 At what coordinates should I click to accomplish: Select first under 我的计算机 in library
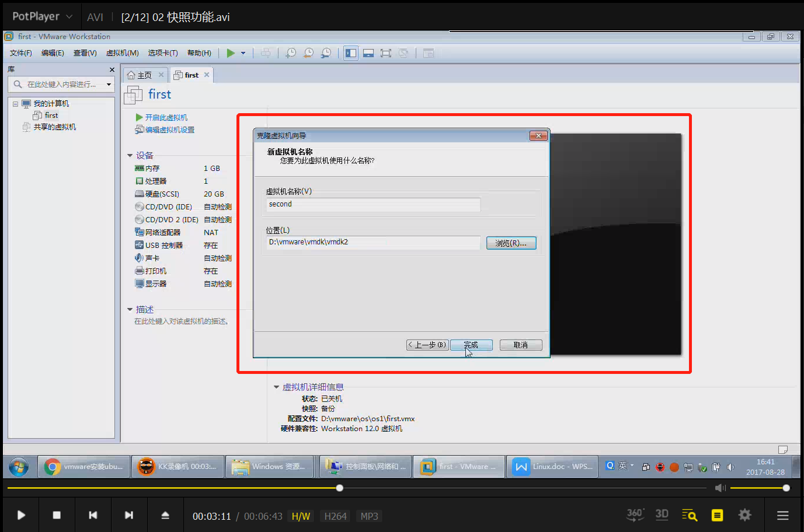pyautogui.click(x=51, y=116)
